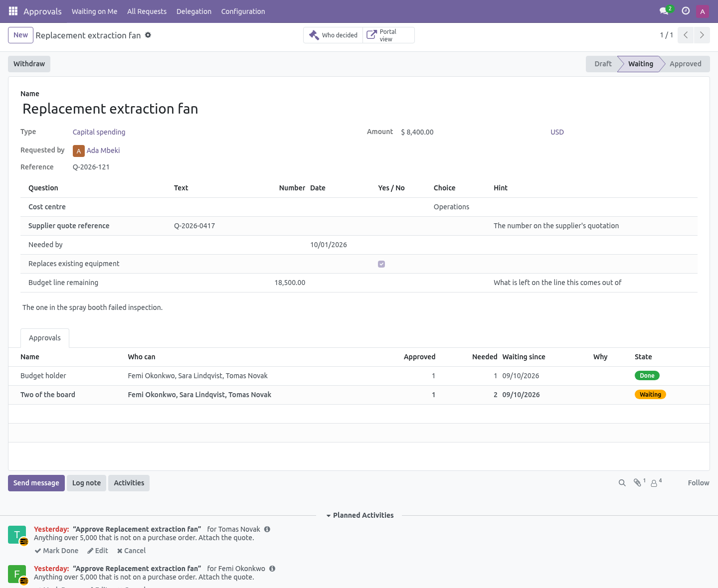
Task: Click Tomas Novak activity avatar
Action: click(x=17, y=535)
